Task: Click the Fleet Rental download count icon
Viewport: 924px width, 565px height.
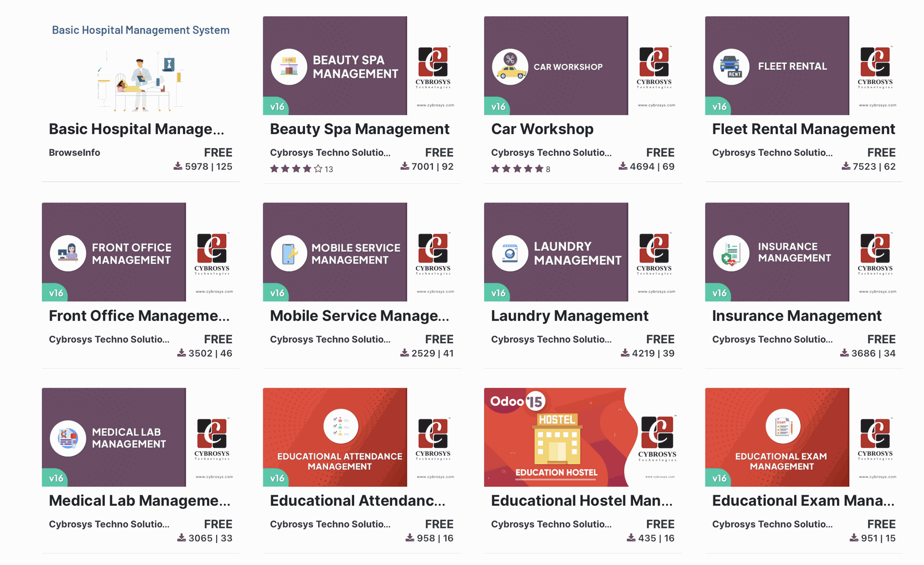Action: point(846,166)
